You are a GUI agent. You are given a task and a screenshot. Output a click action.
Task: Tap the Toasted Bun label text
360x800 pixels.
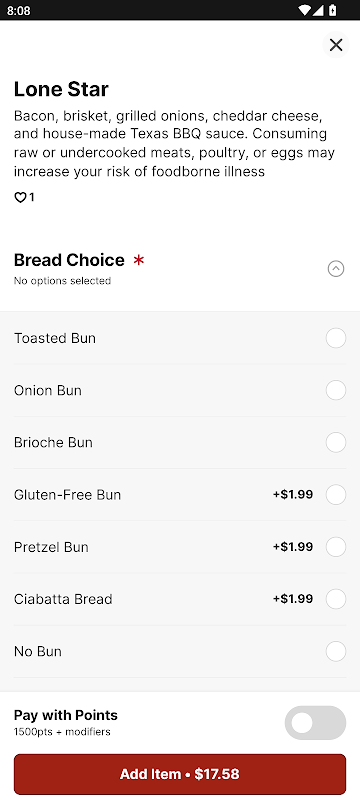pos(55,338)
